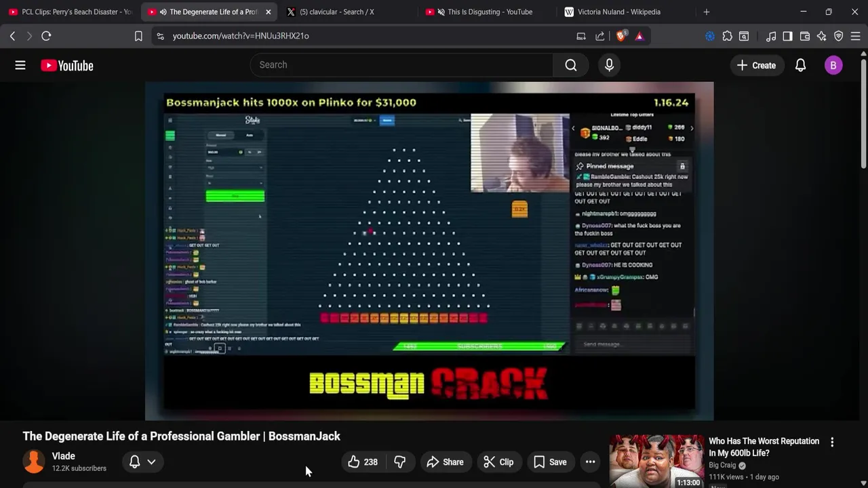Expand subscription options chevron next to bell
Screen dimensions: 868x488
151,462
